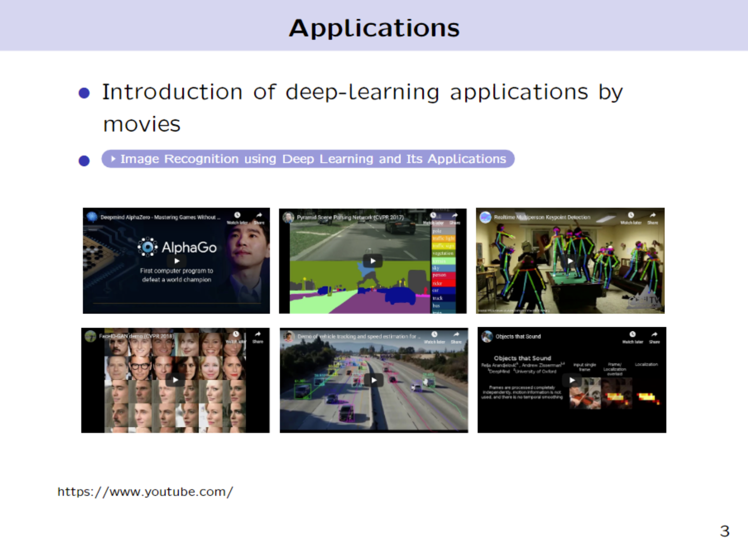Open the 'FaceID-GAN demo (CVPR 2018)' title
This screenshot has width=748, height=560.
pos(137,337)
